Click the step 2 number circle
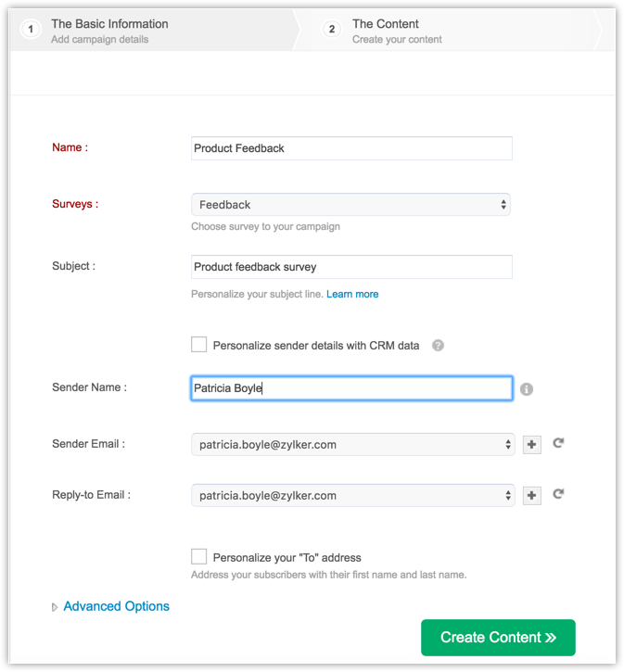Viewport: 624px width, 672px height. [332, 30]
